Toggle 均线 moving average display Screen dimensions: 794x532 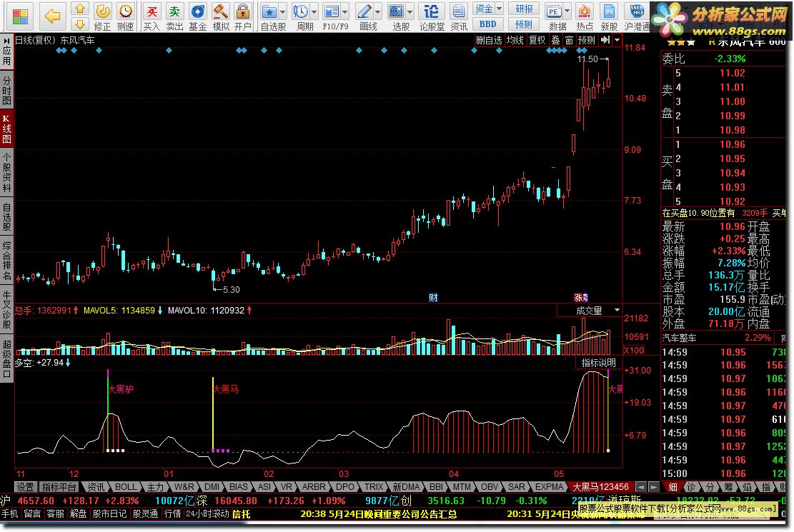click(515, 40)
